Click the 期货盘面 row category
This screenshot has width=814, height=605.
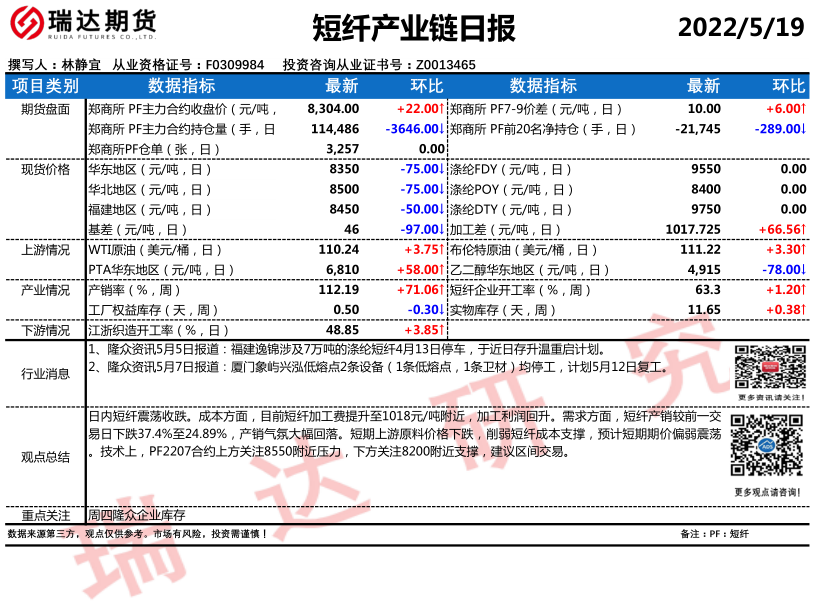[45, 109]
